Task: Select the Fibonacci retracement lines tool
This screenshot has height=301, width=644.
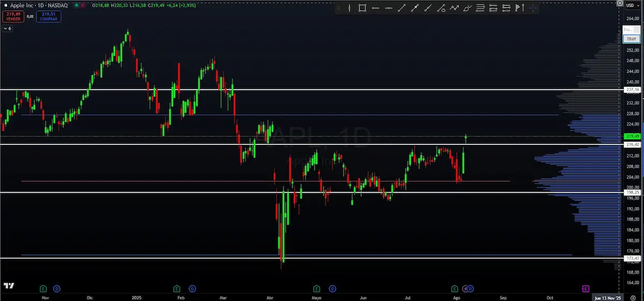Action: coord(480,8)
